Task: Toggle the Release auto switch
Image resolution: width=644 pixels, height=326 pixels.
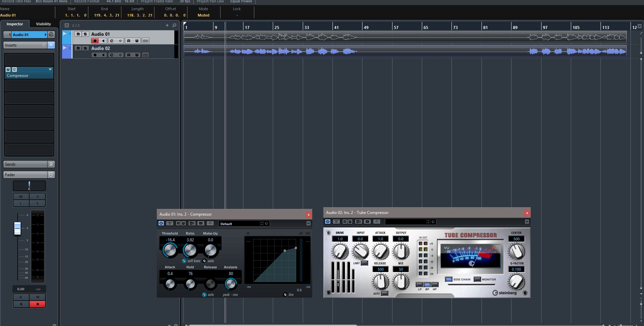Action: 204,295
